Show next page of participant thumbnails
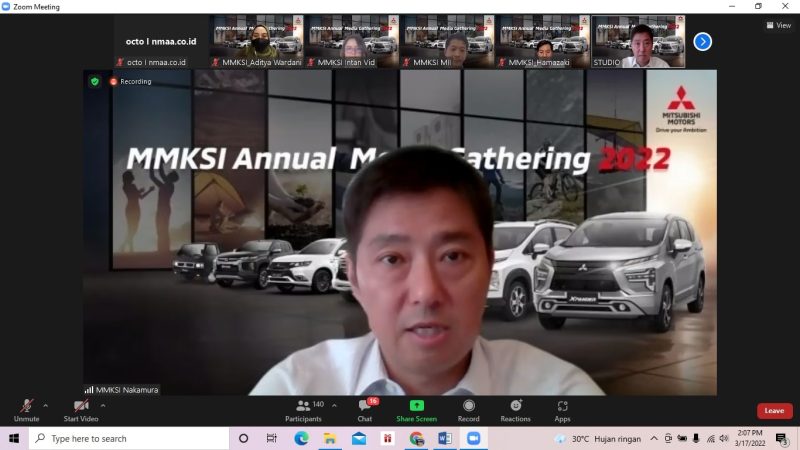Screen dimensions: 800x450 click(x=703, y=41)
